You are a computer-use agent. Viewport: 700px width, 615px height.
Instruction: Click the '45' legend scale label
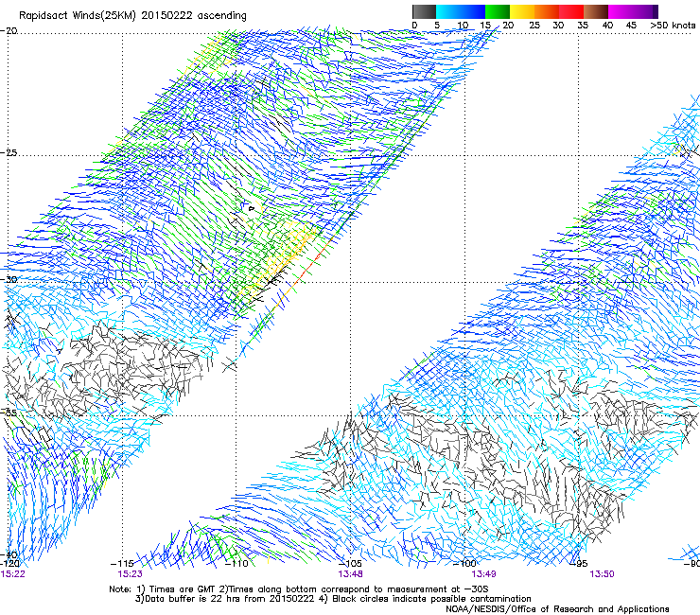tap(631, 25)
